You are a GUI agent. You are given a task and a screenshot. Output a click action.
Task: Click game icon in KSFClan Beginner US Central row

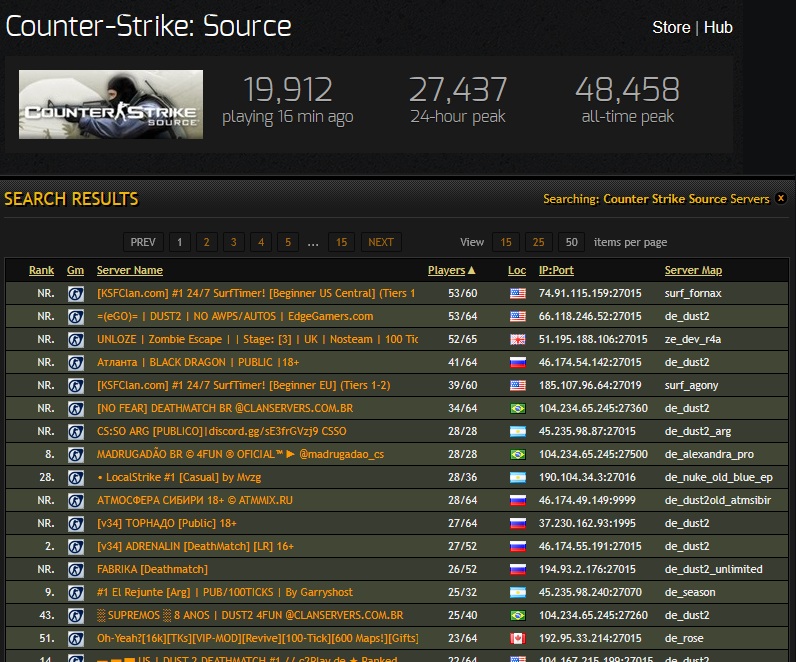(x=76, y=293)
